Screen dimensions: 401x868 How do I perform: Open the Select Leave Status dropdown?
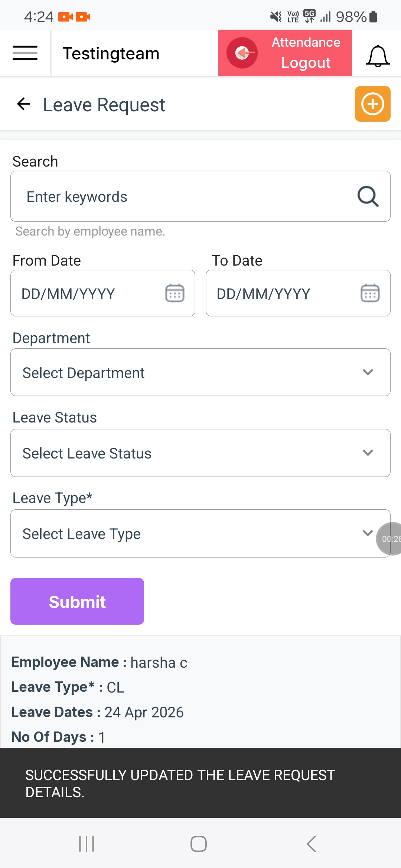[x=200, y=453]
